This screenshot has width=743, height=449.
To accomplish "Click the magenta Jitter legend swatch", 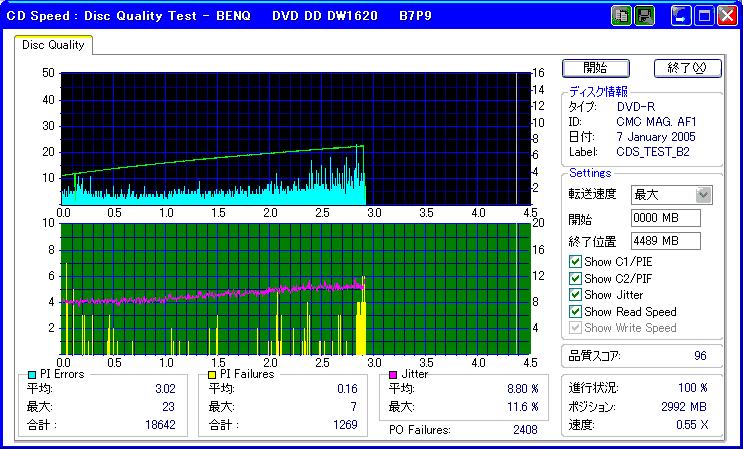I will click(393, 375).
